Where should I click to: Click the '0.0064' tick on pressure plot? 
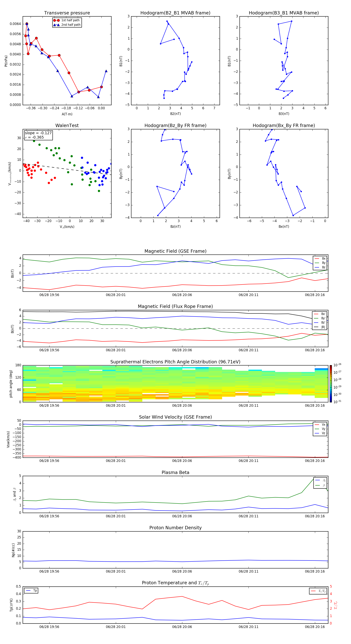(15, 24)
